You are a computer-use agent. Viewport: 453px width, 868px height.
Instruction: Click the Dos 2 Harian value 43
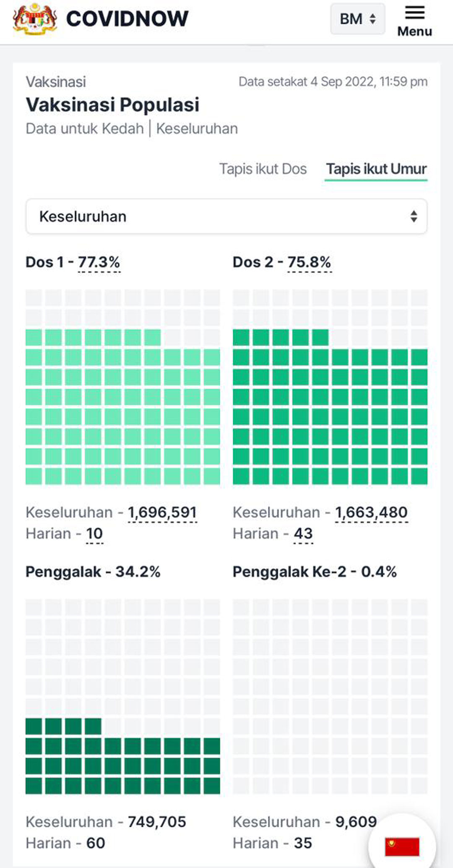[x=303, y=533]
